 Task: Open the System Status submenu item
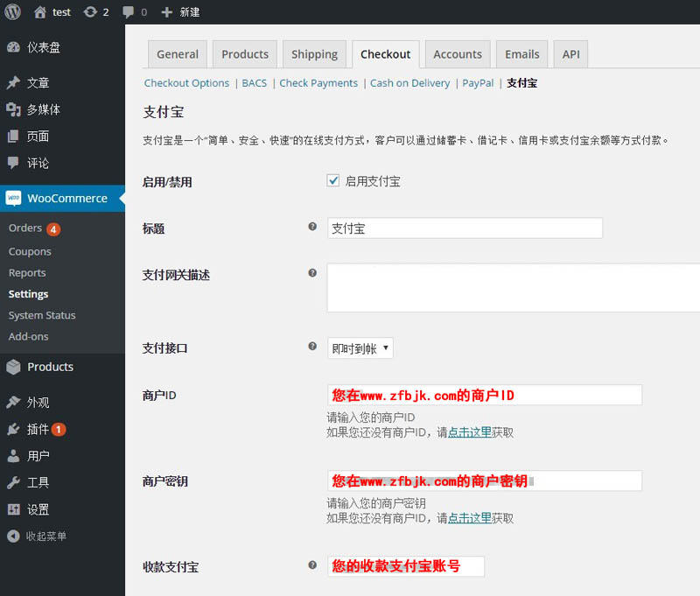click(x=42, y=315)
